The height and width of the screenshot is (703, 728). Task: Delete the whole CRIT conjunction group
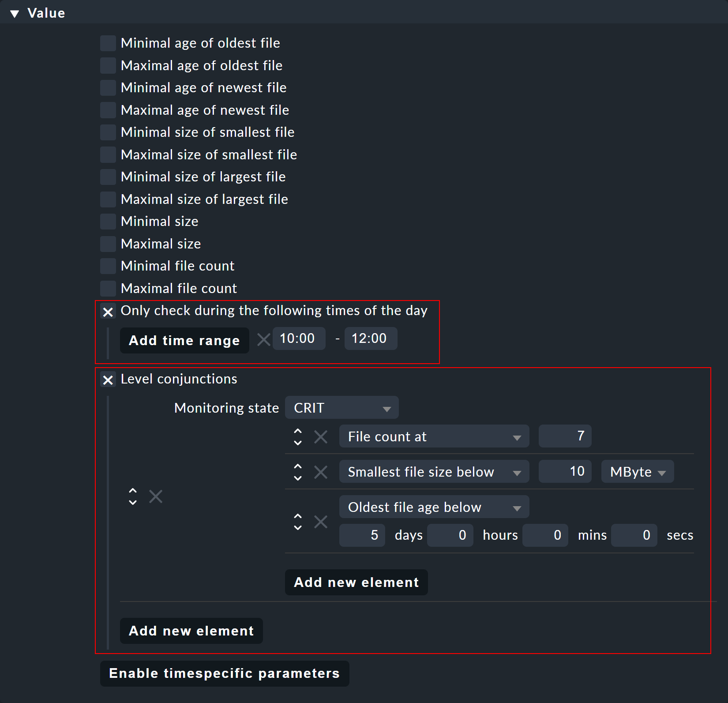pyautogui.click(x=156, y=496)
